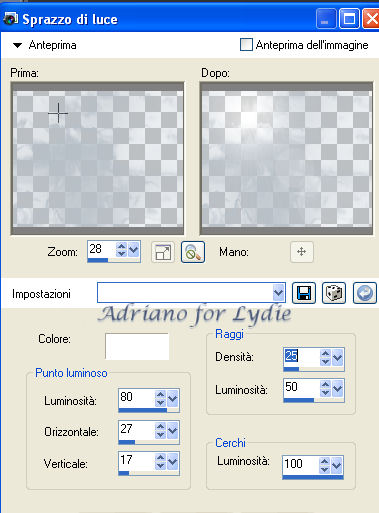Open the Impostazioni presets dropdown
This screenshot has width=379, height=513.
[278, 293]
